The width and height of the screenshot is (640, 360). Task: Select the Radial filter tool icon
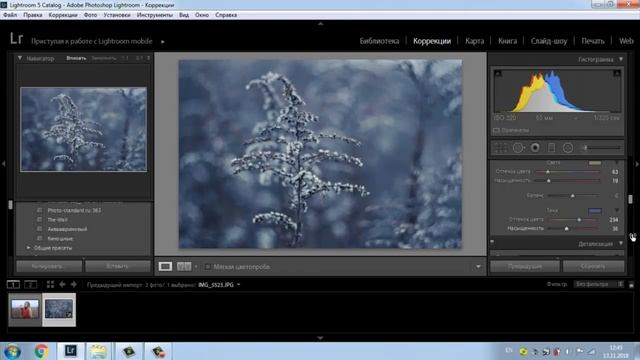click(x=568, y=148)
